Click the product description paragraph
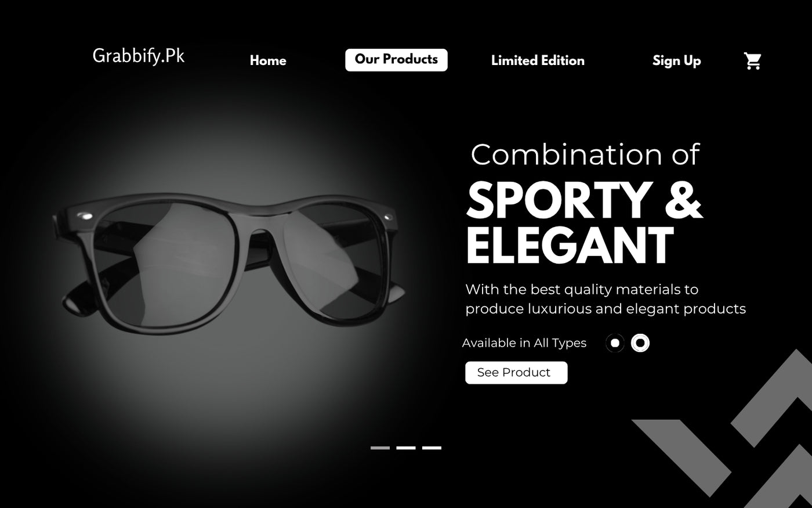The width and height of the screenshot is (812, 508). (x=606, y=299)
